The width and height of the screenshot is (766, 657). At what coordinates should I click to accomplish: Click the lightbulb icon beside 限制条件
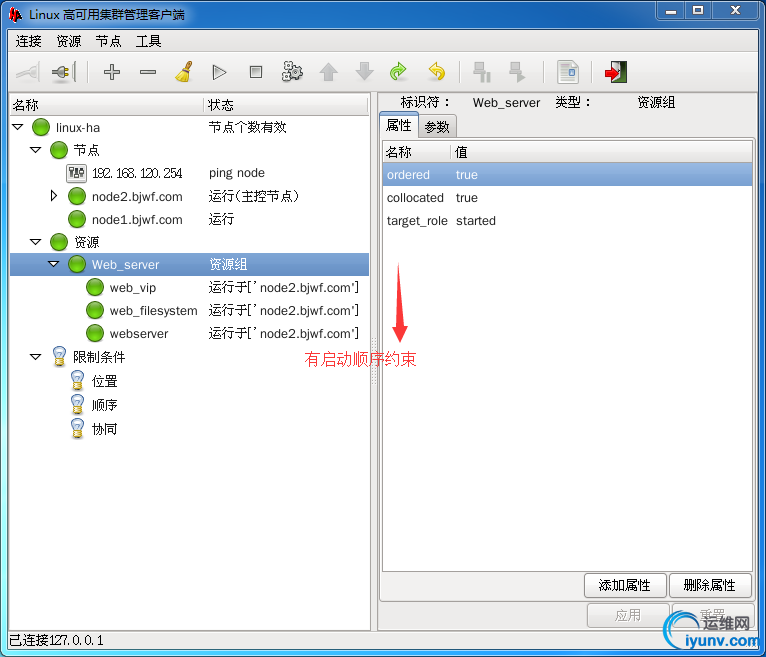coord(59,357)
